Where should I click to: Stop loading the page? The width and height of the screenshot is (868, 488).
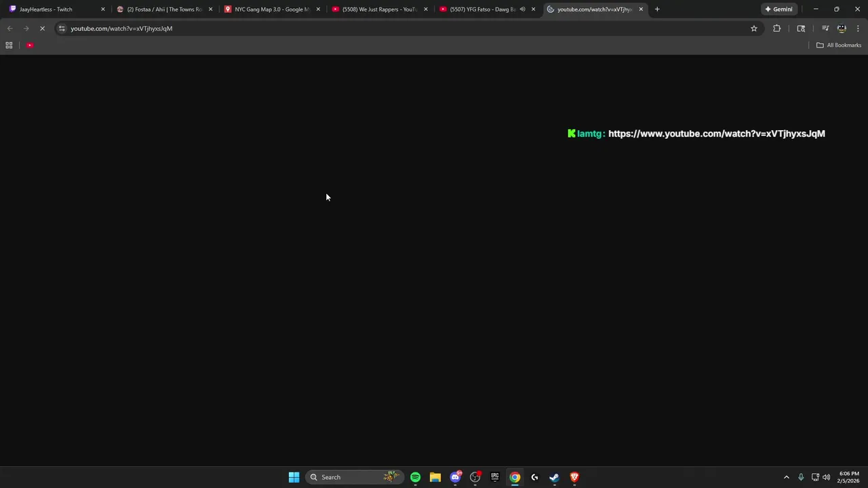(x=42, y=28)
